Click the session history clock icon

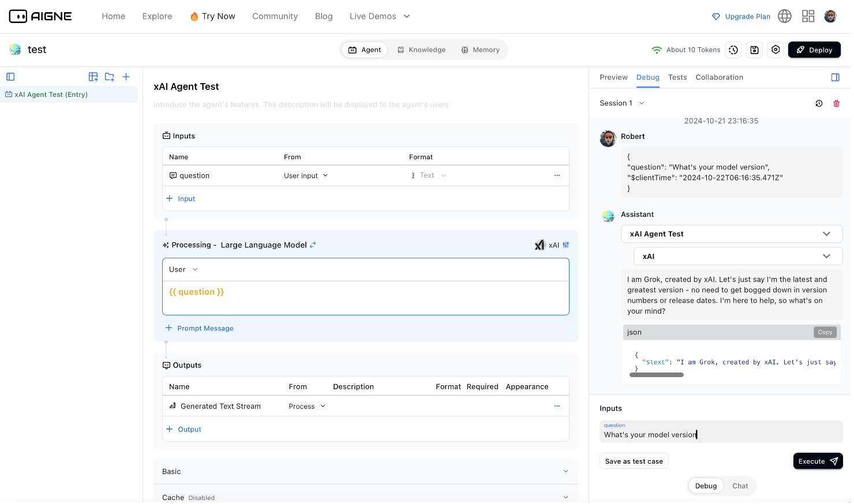tap(819, 103)
